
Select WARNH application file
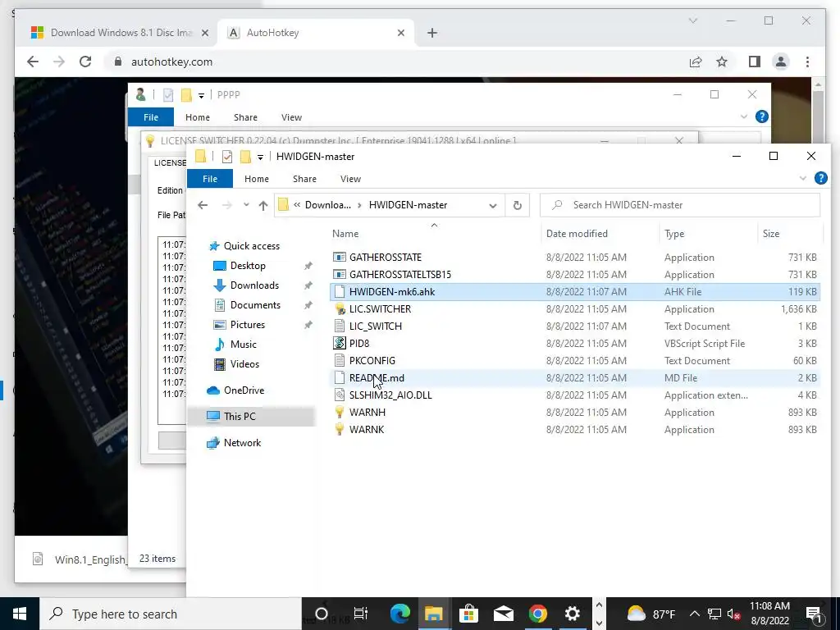575,412
